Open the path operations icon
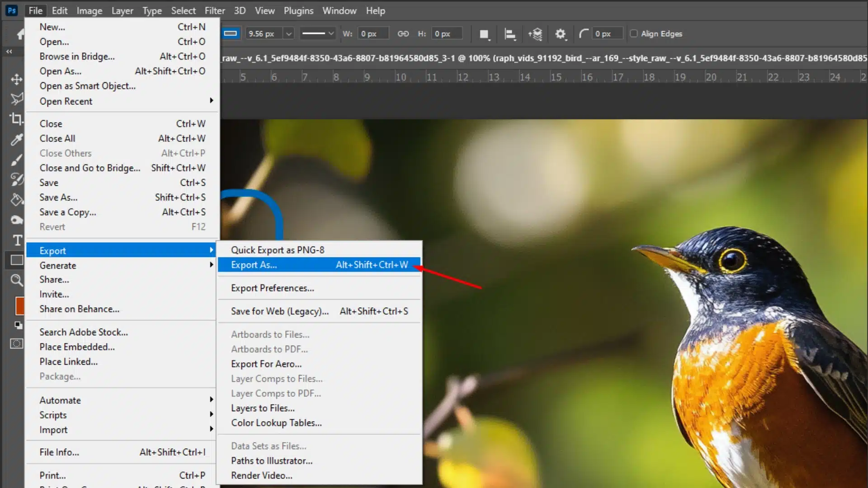The height and width of the screenshot is (488, 868). click(x=484, y=34)
